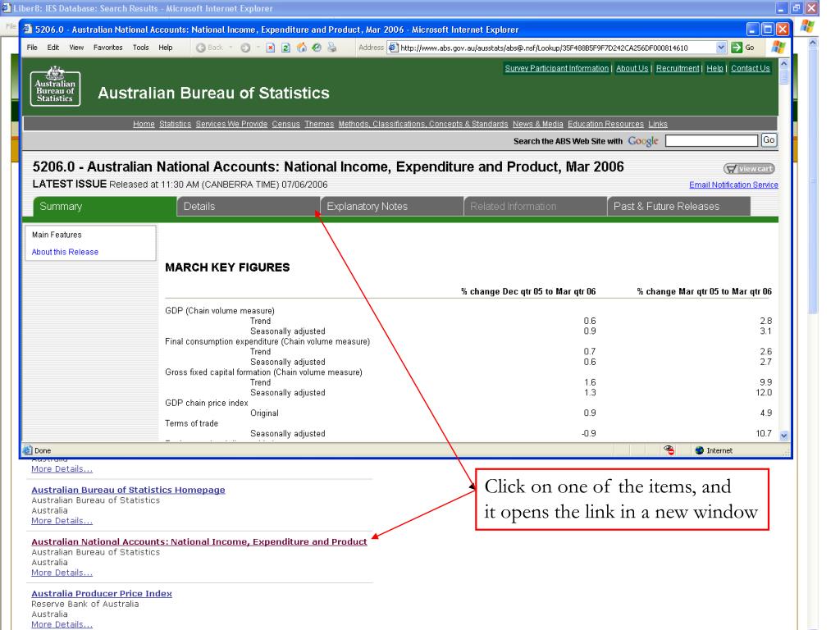Viewport: 840px width, 630px height.
Task: Click the green Go arrow beside Address
Action: coord(737,48)
